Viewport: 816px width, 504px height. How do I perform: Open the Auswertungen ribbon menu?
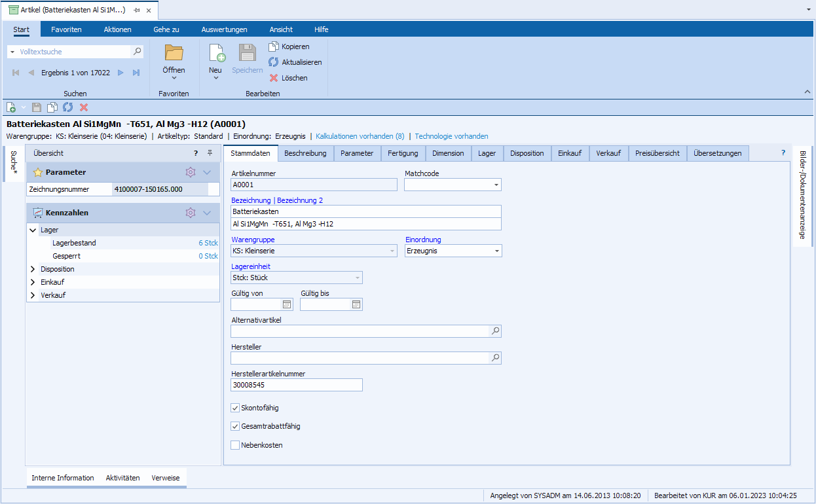[x=224, y=29]
